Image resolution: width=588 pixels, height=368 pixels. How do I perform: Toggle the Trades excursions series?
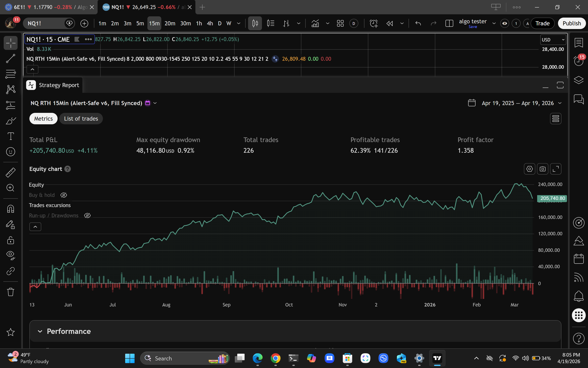(x=50, y=205)
